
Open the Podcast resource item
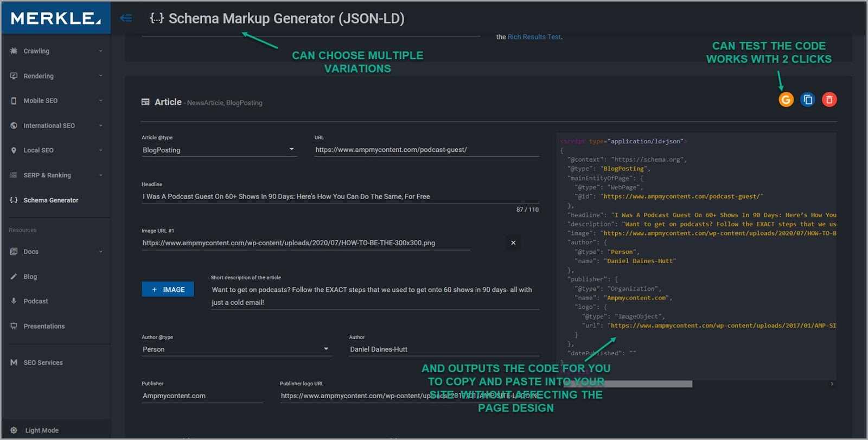coord(35,301)
